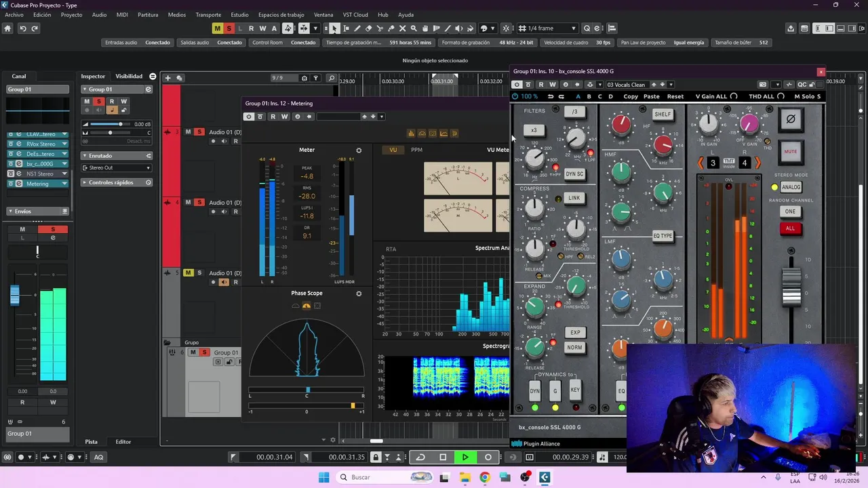Image resolution: width=868 pixels, height=488 pixels.
Task: Open Transporte menu
Action: pos(208,15)
